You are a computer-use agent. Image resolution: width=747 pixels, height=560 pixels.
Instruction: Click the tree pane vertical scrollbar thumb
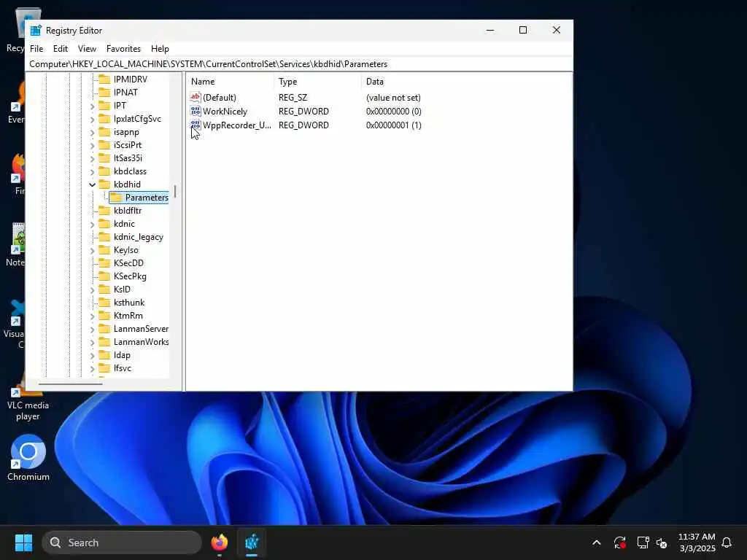(175, 191)
